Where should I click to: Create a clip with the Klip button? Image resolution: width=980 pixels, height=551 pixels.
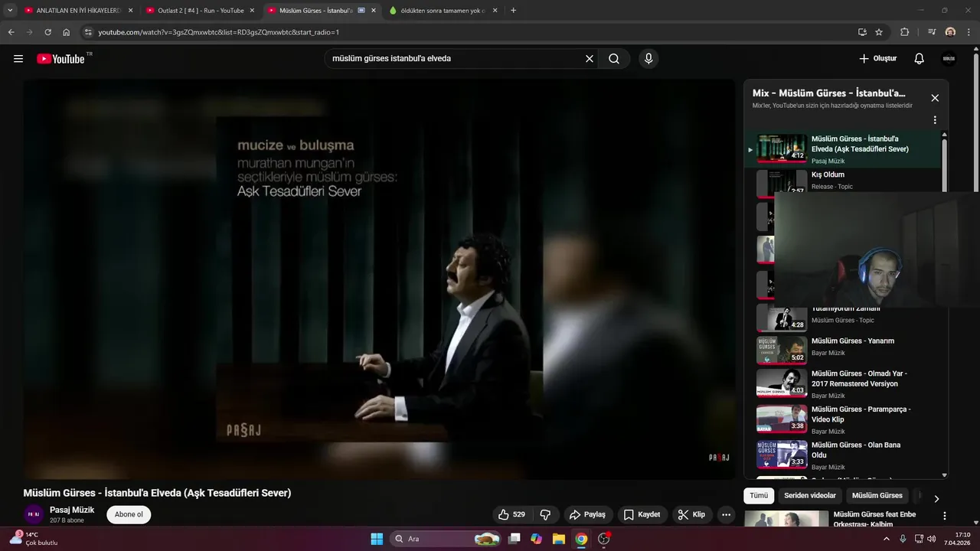[x=692, y=514]
